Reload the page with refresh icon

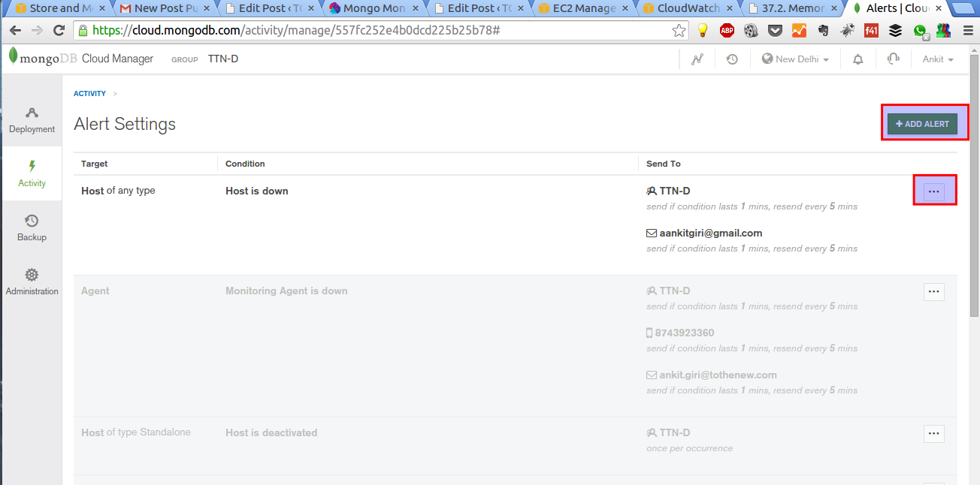coord(59,31)
